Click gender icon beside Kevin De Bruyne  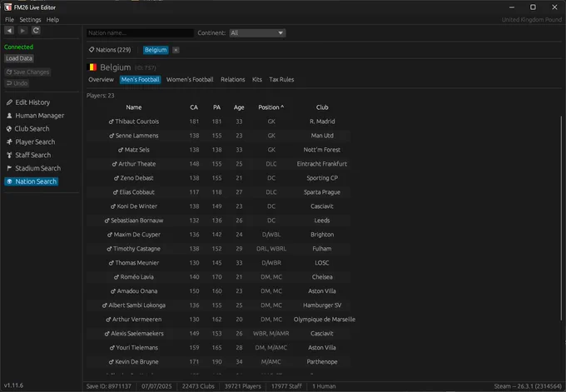tap(112, 362)
